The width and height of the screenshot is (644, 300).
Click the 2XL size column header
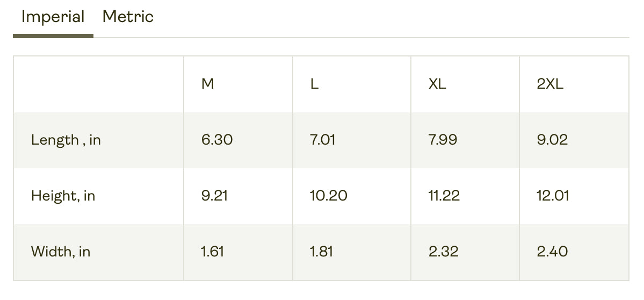[550, 84]
